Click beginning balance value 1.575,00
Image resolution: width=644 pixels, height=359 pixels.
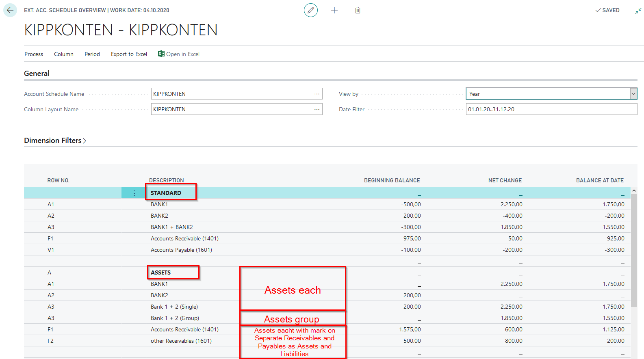click(x=410, y=329)
